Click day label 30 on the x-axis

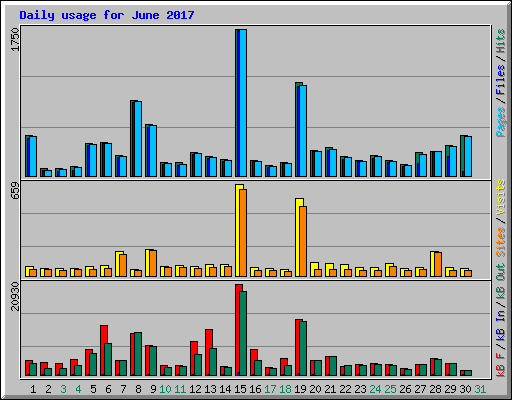tap(465, 389)
